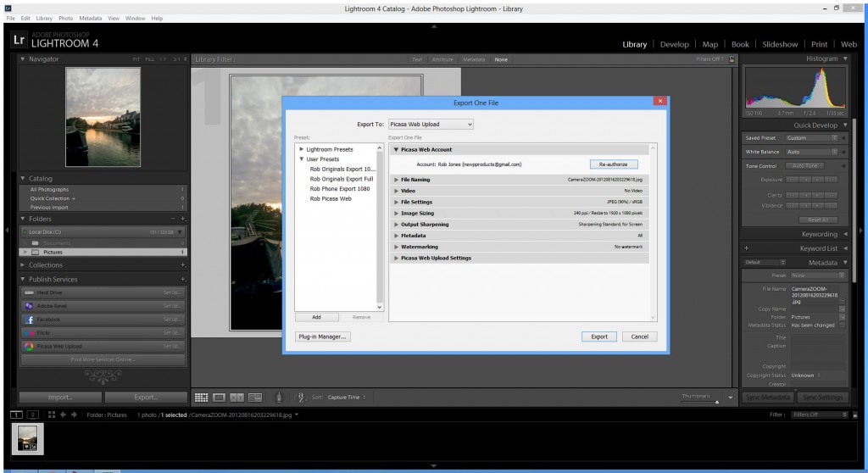The width and height of the screenshot is (868, 473).
Task: Switch to Survey view icon
Action: coord(254,397)
